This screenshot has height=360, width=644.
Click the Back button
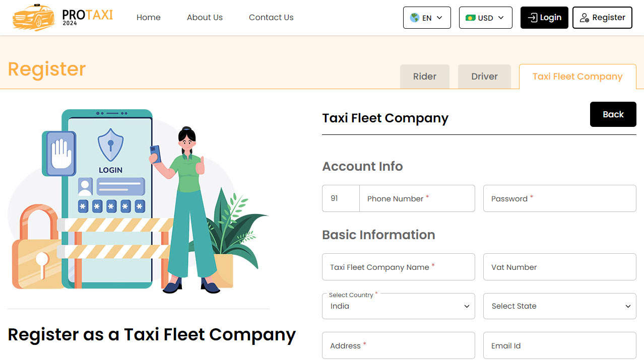tap(613, 114)
